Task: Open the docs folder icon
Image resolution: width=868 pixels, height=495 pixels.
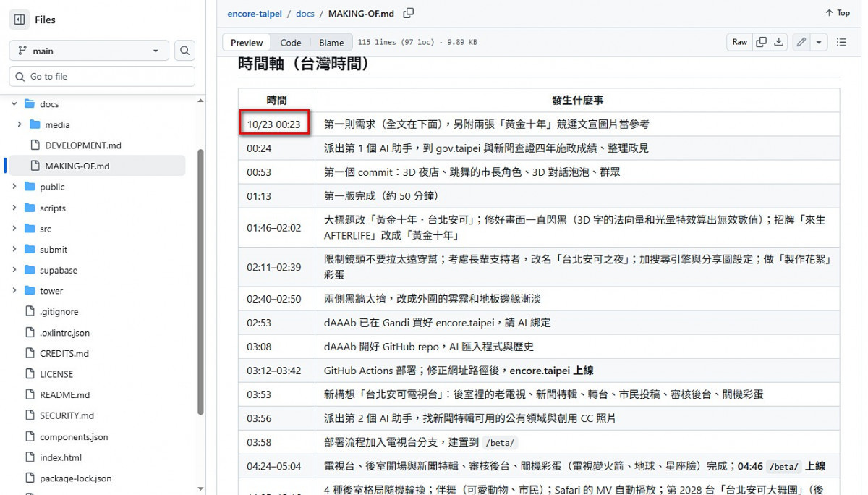Action: 30,104
